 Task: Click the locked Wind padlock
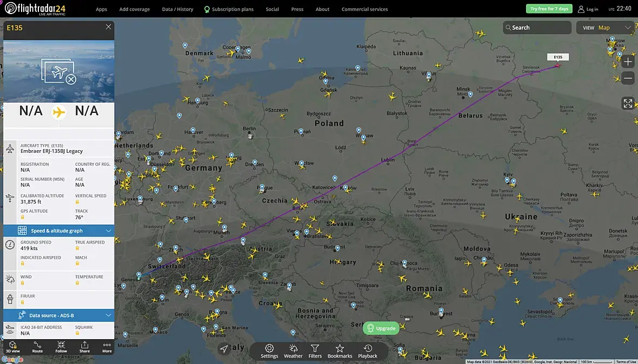(23, 283)
